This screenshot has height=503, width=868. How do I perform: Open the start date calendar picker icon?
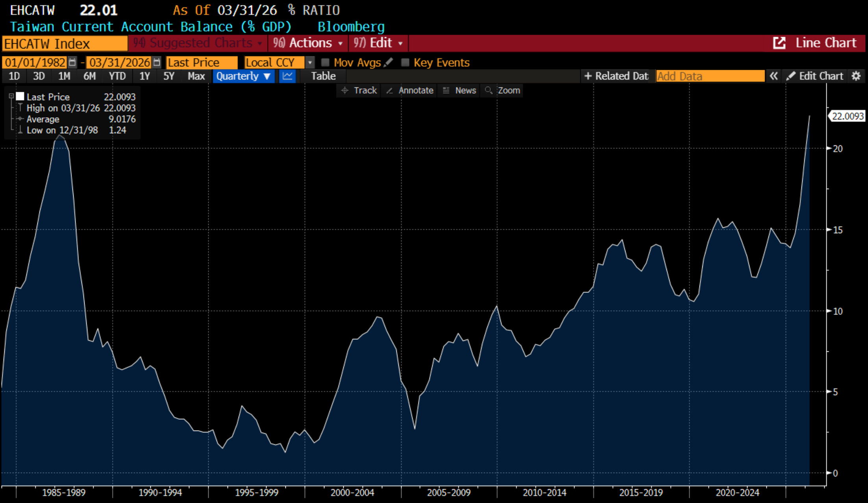(72, 62)
